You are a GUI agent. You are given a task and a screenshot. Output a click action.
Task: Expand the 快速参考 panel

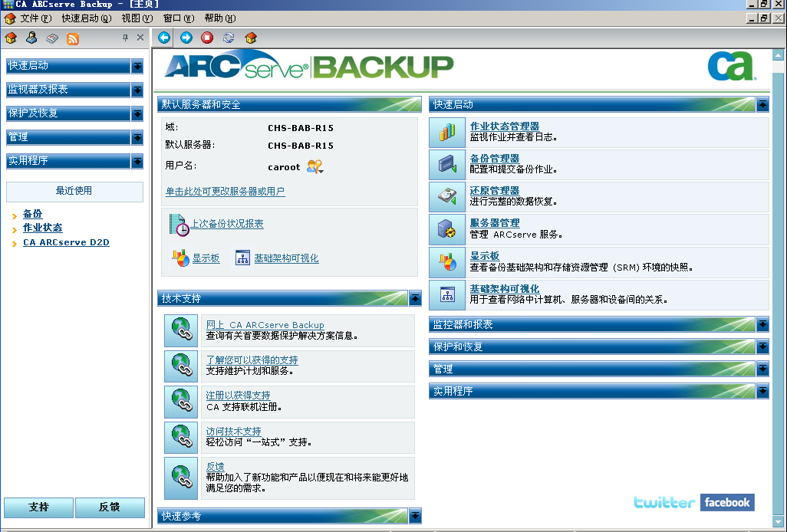[x=415, y=516]
